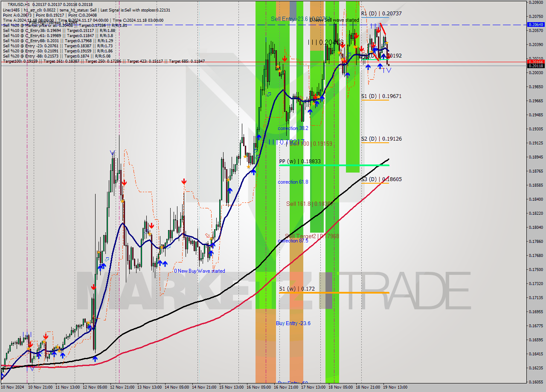Viewport: 546px width, 392px height.
Task: Click the '16 Nov 21:00' time axis label
Action: coord(286,387)
